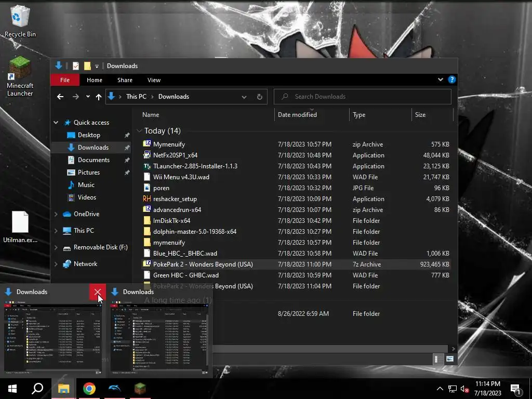Sort by the Size column header
Screen dimensions: 532x399
coord(420,115)
